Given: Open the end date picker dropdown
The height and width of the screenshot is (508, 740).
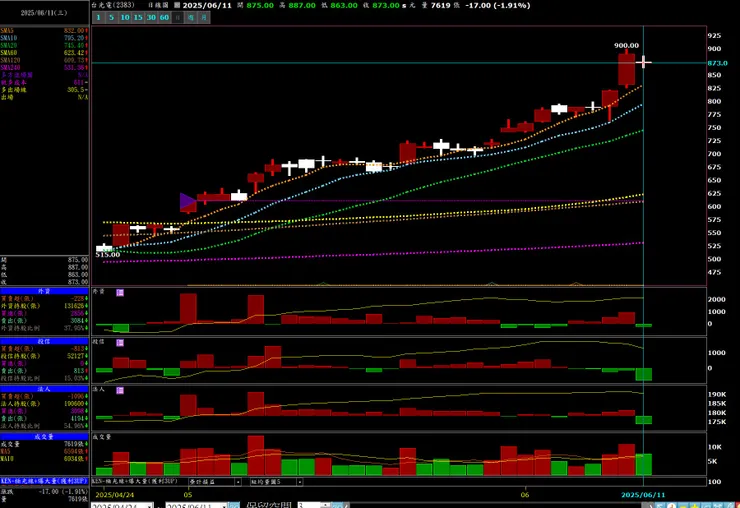Looking at the screenshot, I should (225, 506).
